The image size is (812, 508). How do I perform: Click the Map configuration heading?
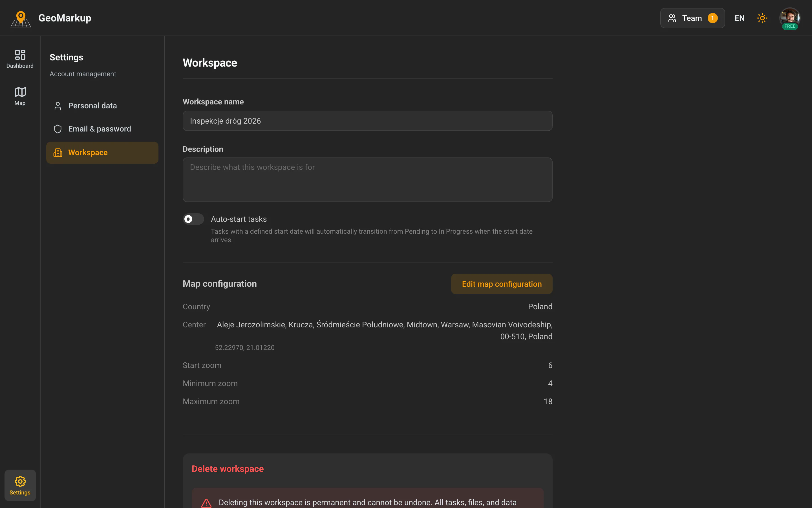click(220, 284)
